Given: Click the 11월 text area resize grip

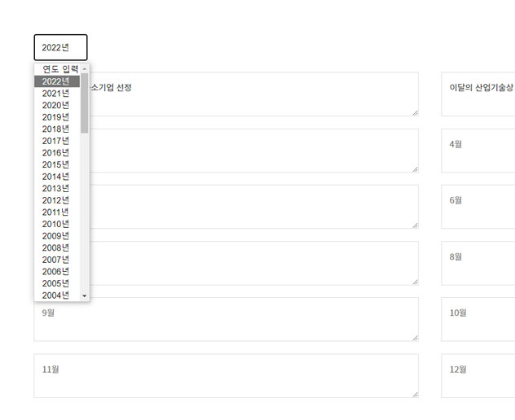Looking at the screenshot, I should (x=415, y=395).
